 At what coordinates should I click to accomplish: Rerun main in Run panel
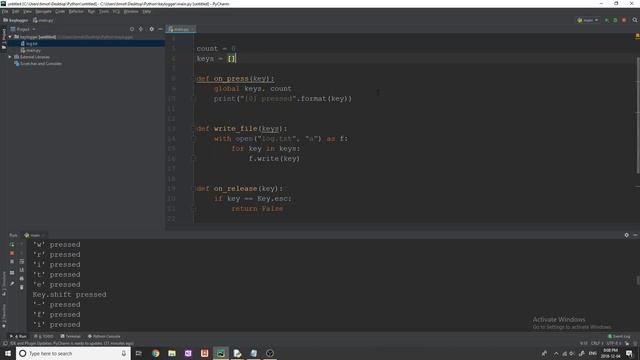(12, 244)
